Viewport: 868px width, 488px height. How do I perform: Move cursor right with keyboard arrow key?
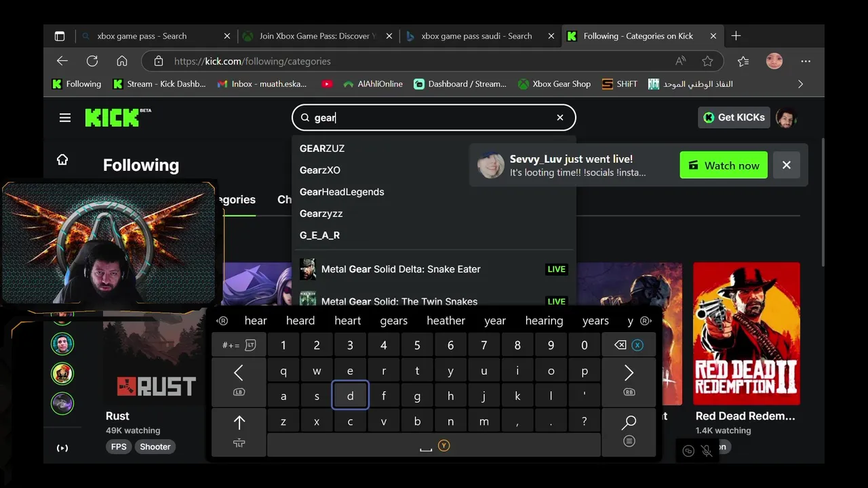(629, 381)
